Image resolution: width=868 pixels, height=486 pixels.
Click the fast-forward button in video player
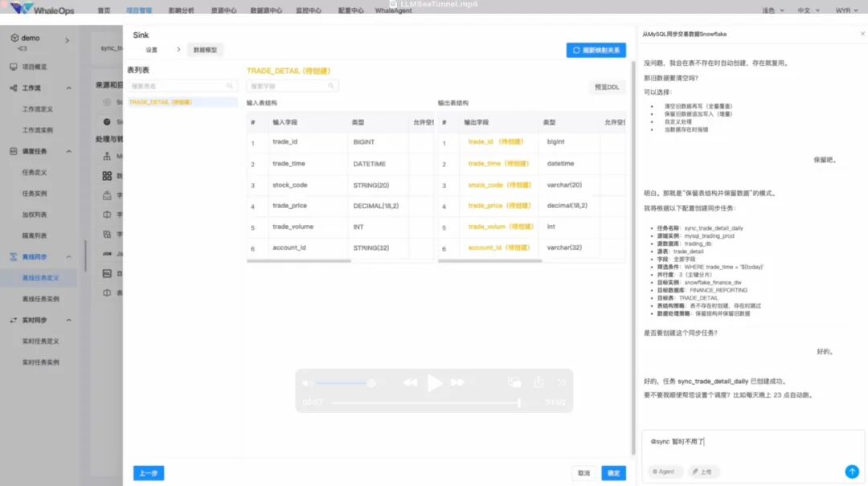click(x=457, y=382)
